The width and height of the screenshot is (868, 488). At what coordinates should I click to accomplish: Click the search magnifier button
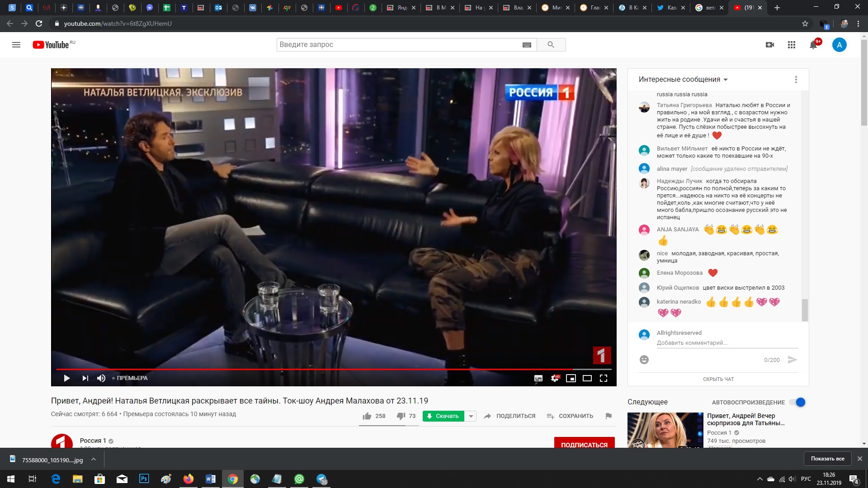[x=551, y=45]
